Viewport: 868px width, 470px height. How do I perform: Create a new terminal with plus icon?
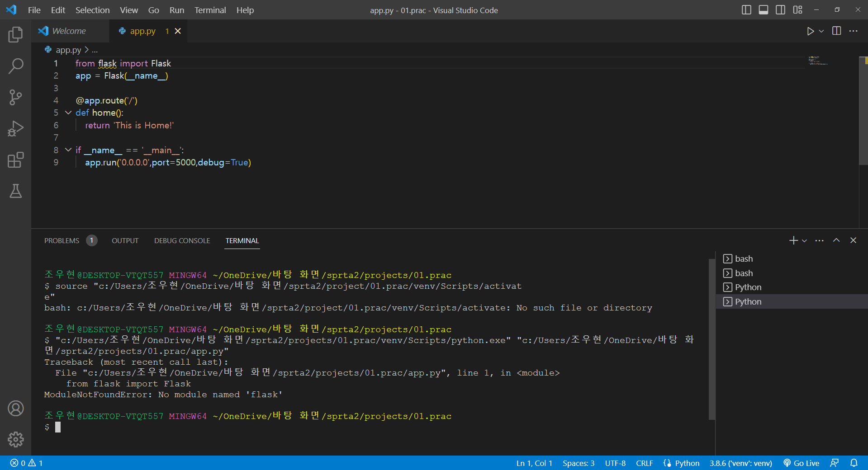[793, 240]
